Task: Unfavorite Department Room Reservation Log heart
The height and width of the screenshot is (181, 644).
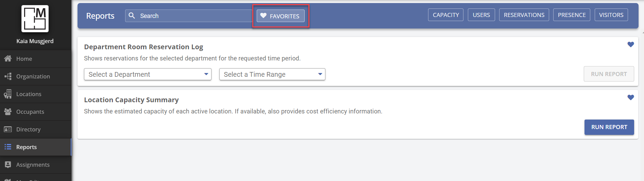Action: tap(631, 44)
